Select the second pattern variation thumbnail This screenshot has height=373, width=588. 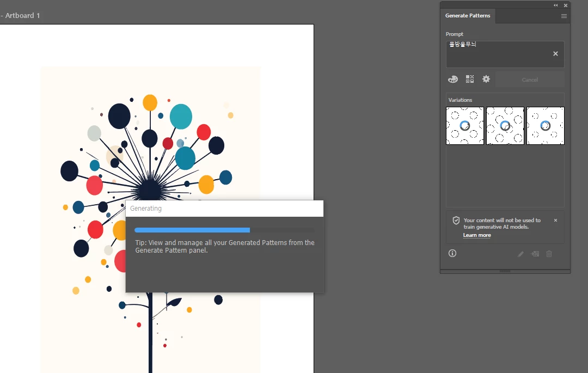505,126
